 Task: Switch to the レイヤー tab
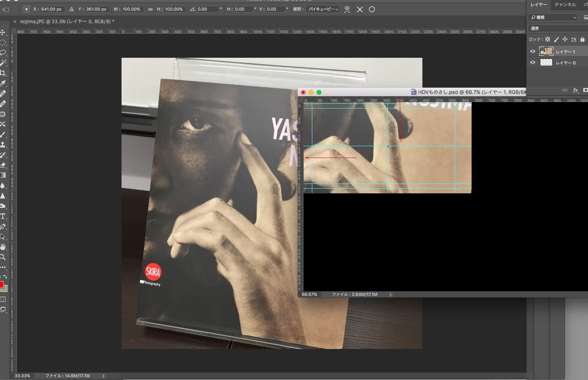click(538, 4)
